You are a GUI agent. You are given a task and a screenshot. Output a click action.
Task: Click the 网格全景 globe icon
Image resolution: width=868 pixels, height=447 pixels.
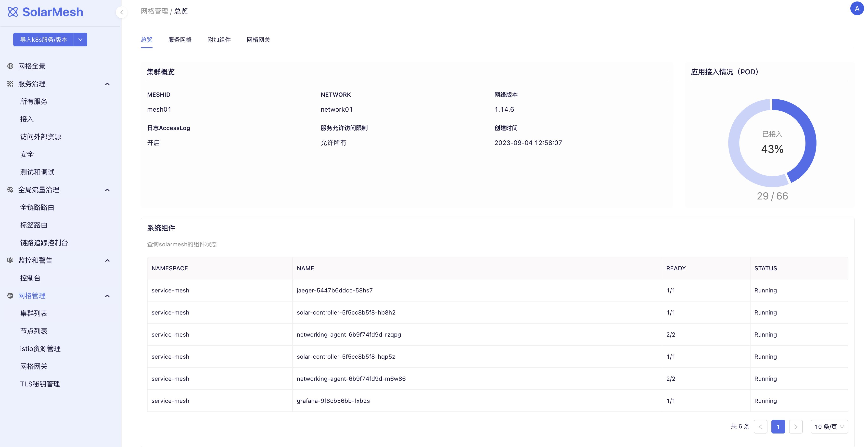pyautogui.click(x=11, y=66)
